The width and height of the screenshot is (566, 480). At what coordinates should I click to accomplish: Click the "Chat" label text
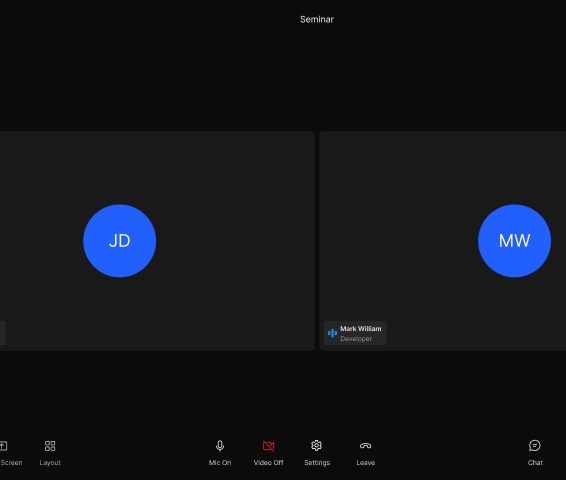[x=535, y=463]
